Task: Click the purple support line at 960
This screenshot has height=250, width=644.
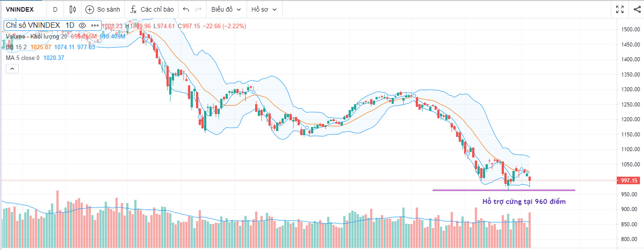Action: click(492, 190)
